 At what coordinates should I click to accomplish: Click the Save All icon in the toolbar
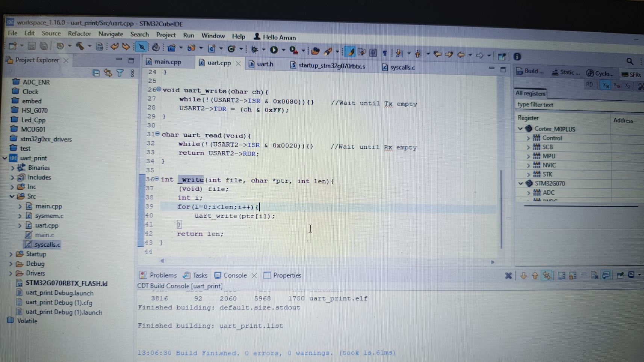coord(43,46)
